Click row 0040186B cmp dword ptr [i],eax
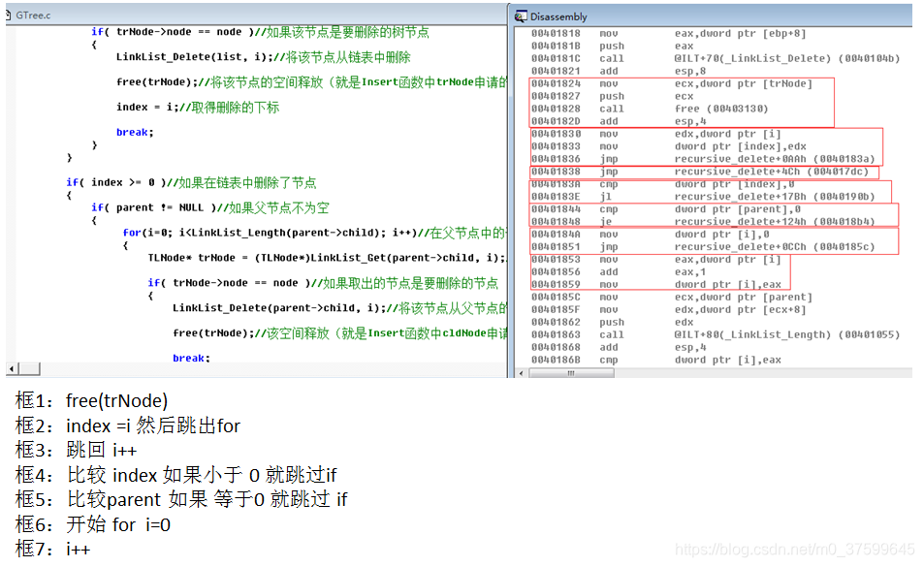Image resolution: width=924 pixels, height=567 pixels. pos(655,360)
